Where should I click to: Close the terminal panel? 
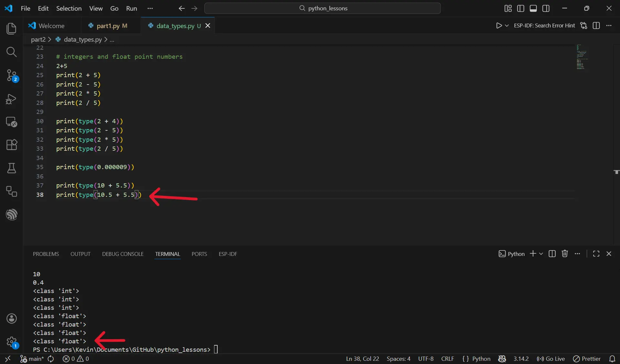click(609, 254)
